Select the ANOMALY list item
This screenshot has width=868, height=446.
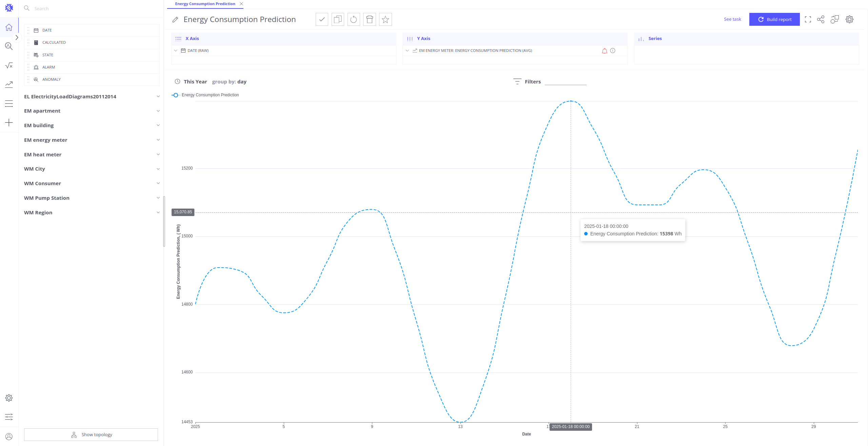pos(52,79)
